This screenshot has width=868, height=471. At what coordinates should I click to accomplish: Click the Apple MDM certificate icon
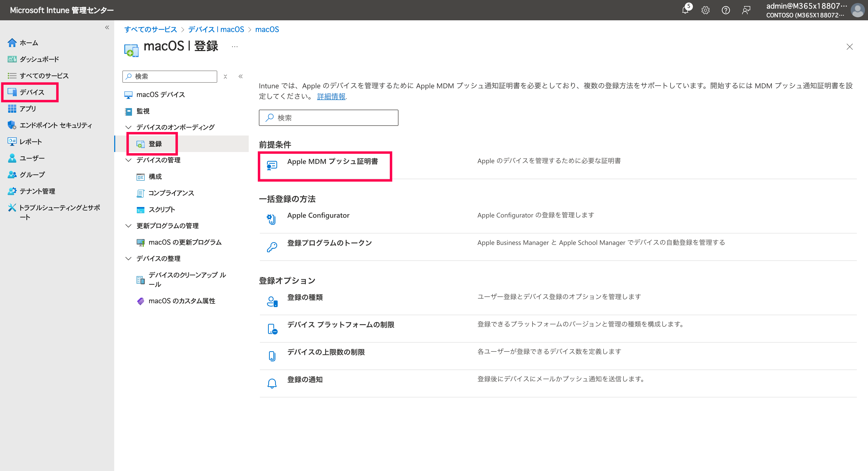click(272, 165)
